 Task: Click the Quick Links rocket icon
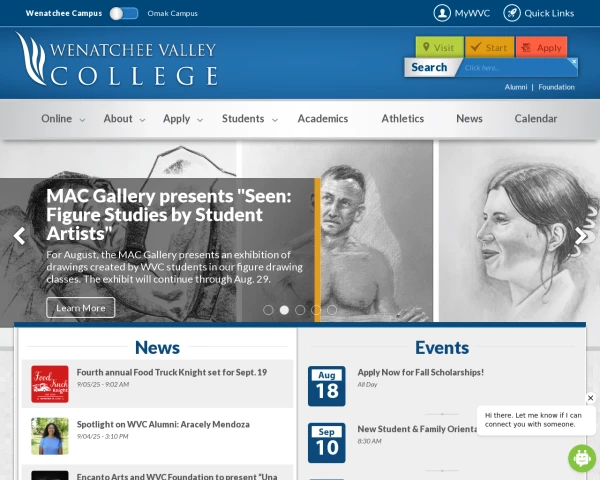(x=512, y=13)
